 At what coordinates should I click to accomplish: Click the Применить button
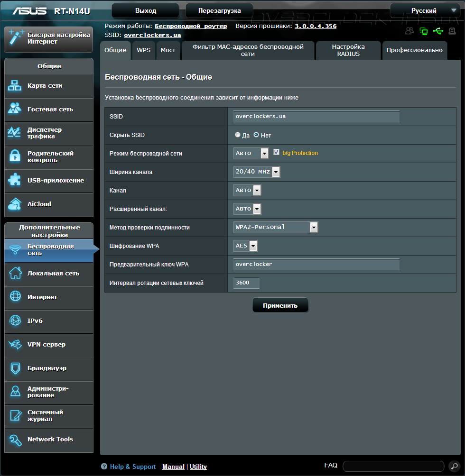(x=280, y=305)
